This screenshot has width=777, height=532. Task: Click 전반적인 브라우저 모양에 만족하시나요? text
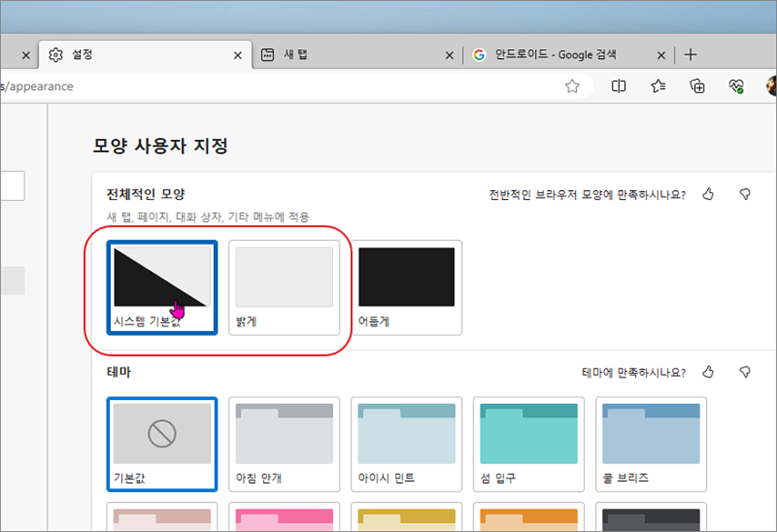tap(587, 195)
